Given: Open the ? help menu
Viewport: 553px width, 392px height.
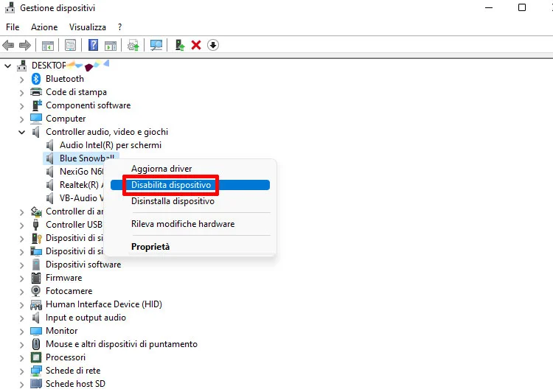Looking at the screenshot, I should click(x=120, y=27).
